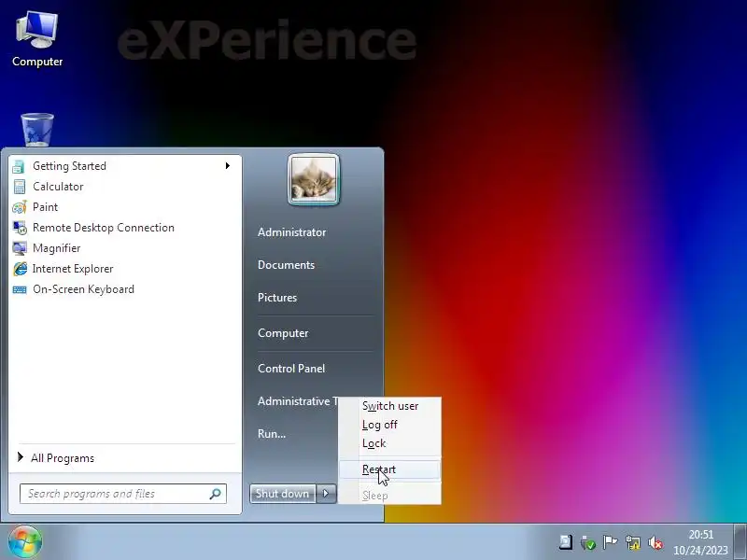Click the Remote Desktop Connection icon
The height and width of the screenshot is (560, 747).
click(x=19, y=228)
